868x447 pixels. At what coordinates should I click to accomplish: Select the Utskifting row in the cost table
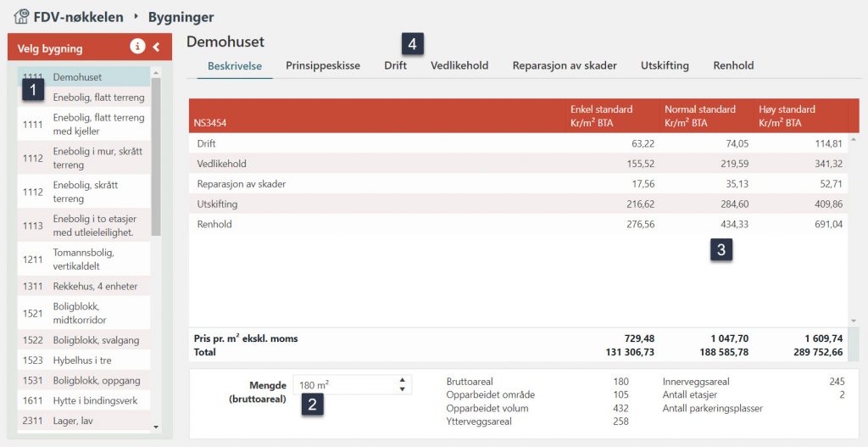(x=217, y=204)
